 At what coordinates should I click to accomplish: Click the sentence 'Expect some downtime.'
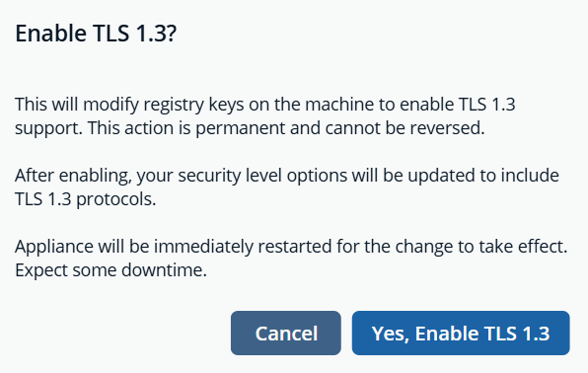[111, 269]
